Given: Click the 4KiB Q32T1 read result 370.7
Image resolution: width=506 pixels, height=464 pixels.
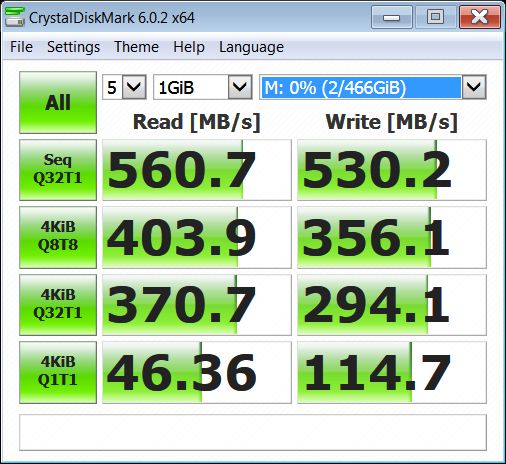Looking at the screenshot, I should point(197,305).
